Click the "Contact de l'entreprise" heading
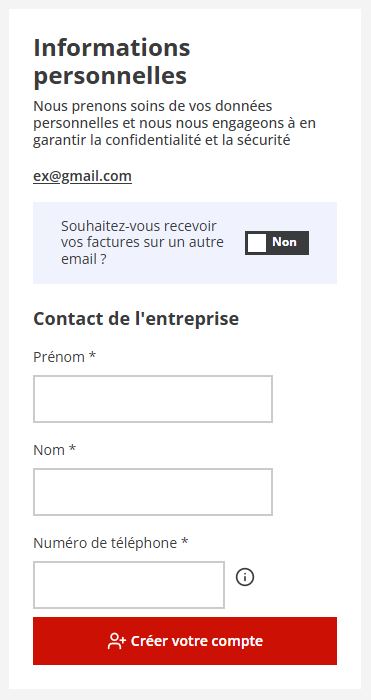Viewport: 371px width, 700px height. (x=136, y=319)
